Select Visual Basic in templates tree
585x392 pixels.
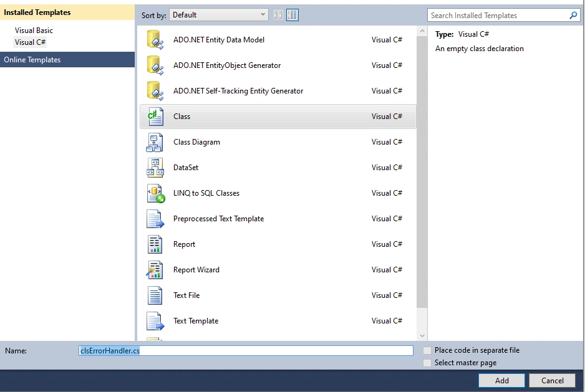pos(34,31)
